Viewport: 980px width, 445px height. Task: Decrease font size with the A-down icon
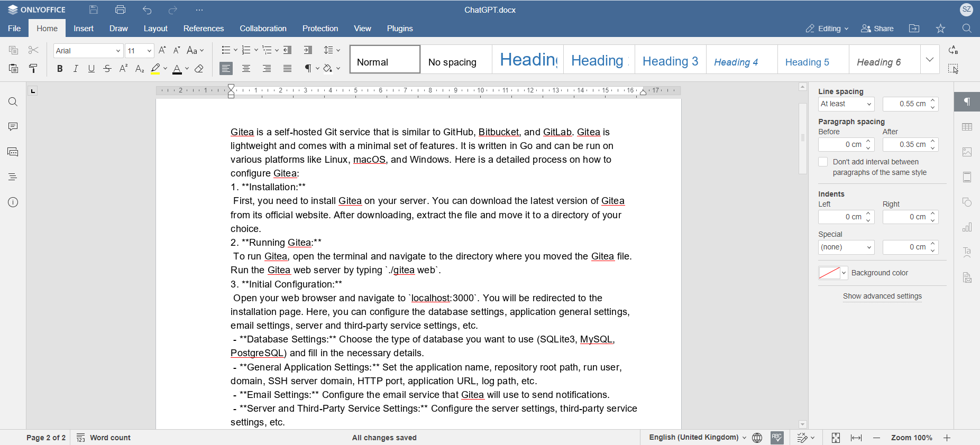[x=177, y=50]
